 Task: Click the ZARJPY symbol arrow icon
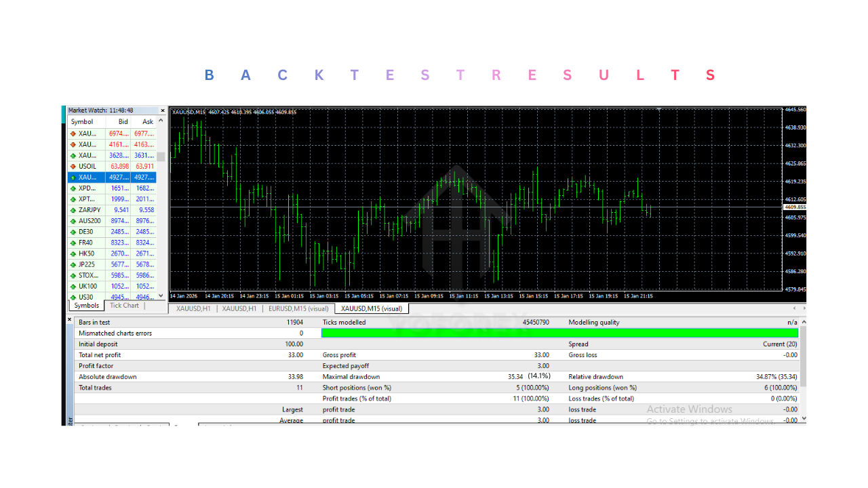click(73, 210)
